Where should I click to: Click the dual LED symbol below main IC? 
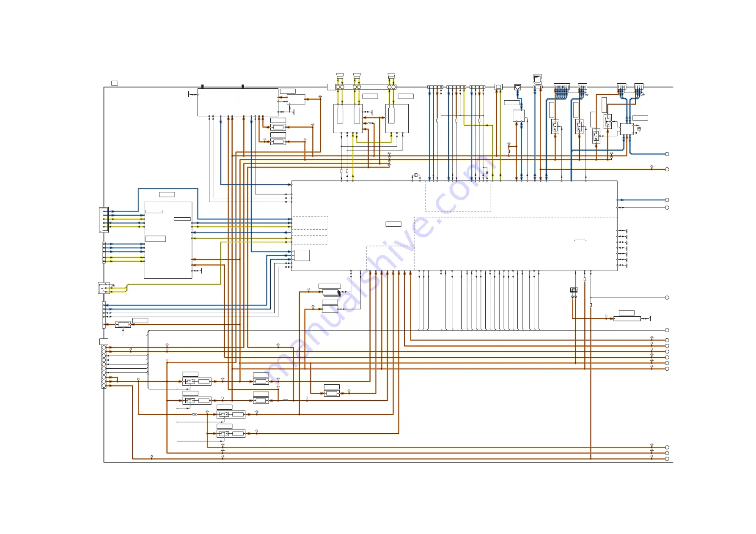click(x=574, y=290)
